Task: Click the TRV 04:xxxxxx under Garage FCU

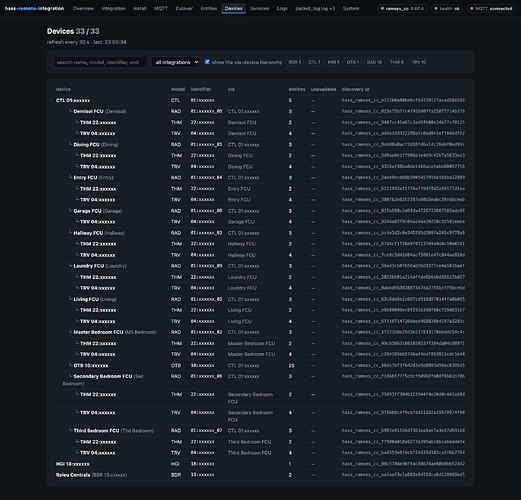Action: 98,222
